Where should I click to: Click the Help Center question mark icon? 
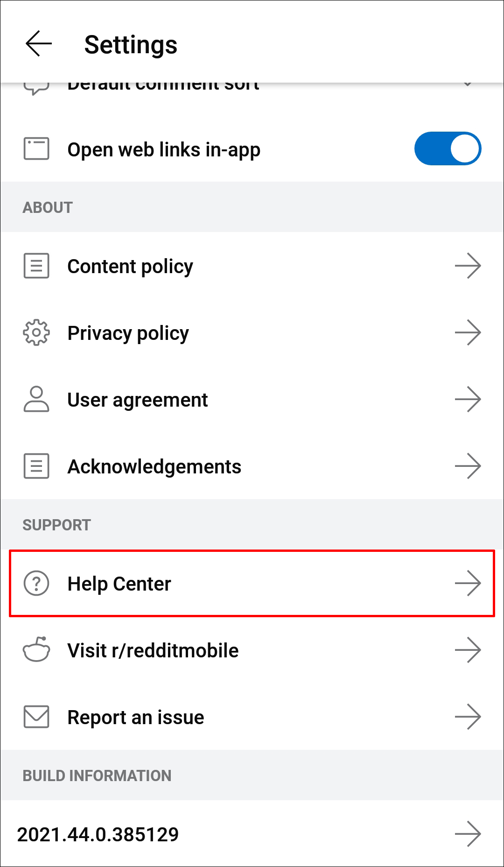click(x=36, y=584)
